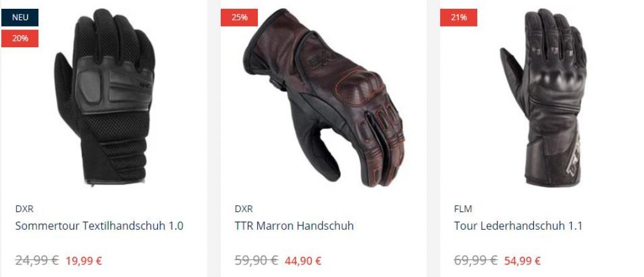Screen dimensions: 644x277
Task: Open the TTR Marron Handschuh title link
Action: 294,225
